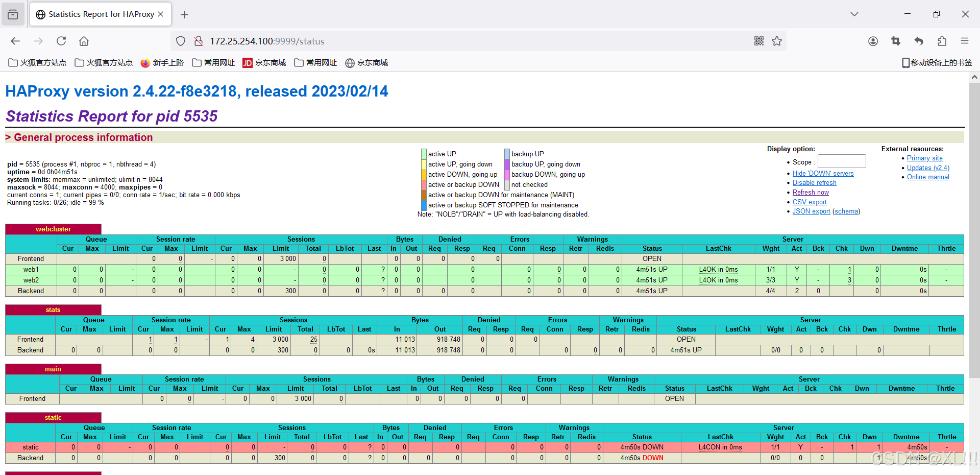Select the web2 server row name
Screen dimensions: 980x475
coord(31,280)
